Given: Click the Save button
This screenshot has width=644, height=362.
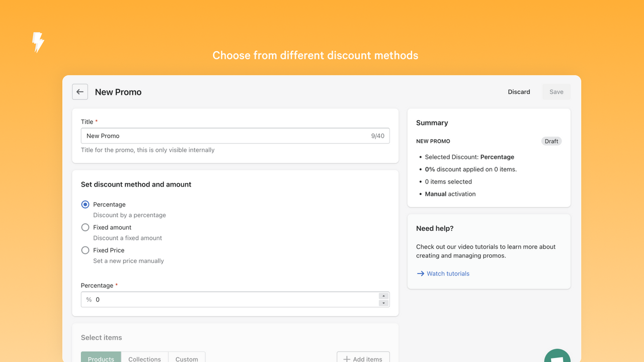Looking at the screenshot, I should tap(556, 92).
